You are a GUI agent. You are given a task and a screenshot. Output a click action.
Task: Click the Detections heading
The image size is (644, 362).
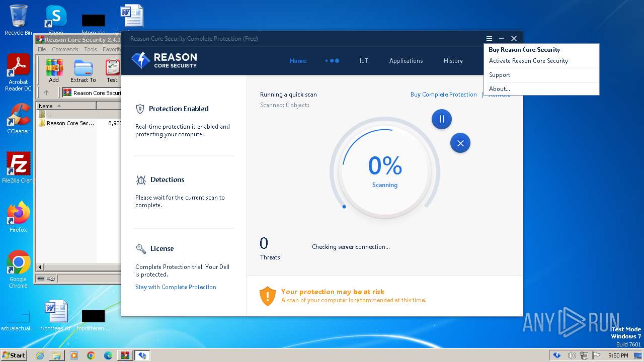(167, 179)
